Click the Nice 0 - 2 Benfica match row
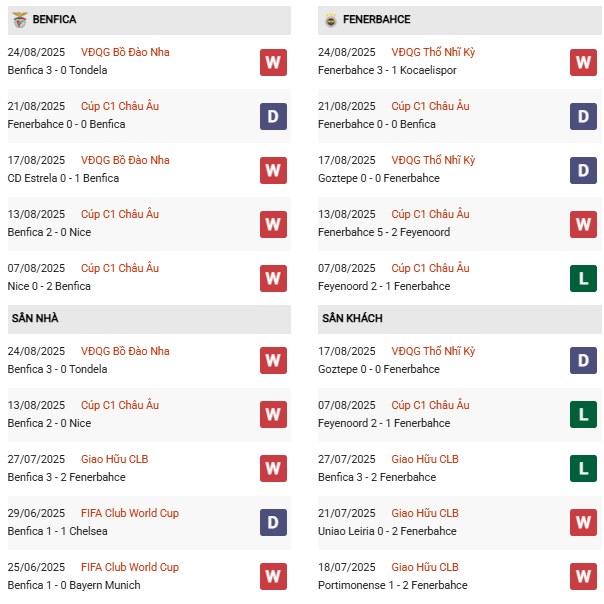 49,286
